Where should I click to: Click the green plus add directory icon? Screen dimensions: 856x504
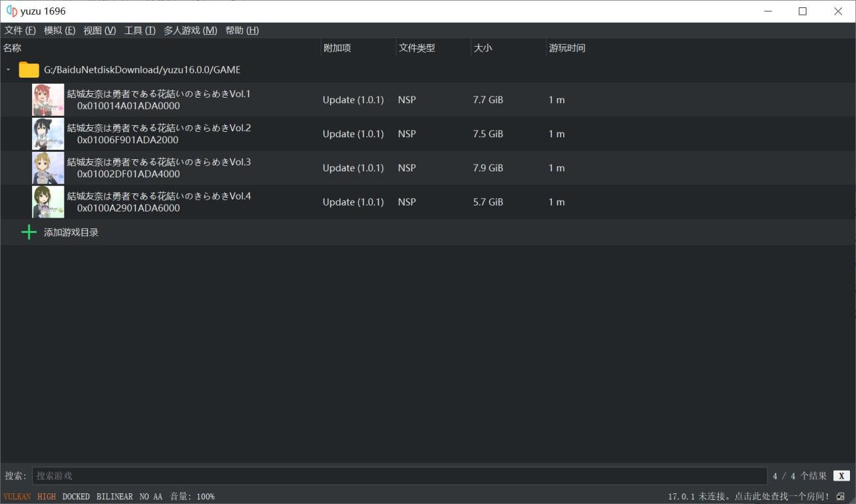pyautogui.click(x=29, y=232)
